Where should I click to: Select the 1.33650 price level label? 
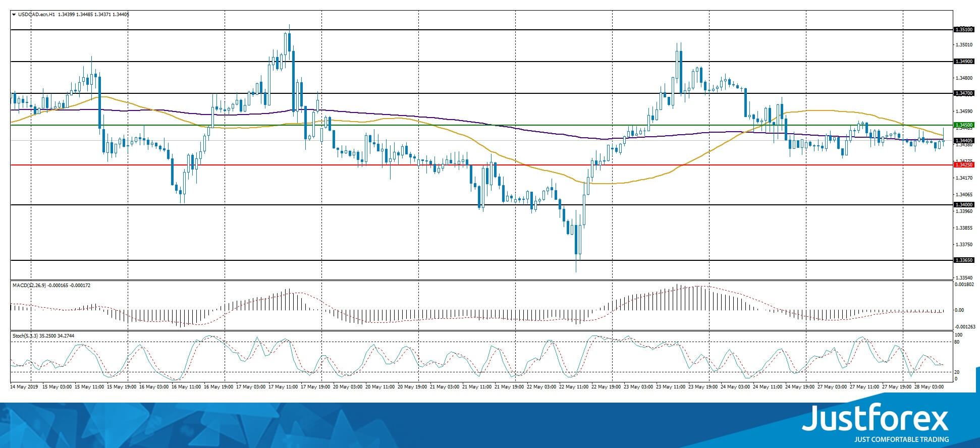tap(963, 260)
